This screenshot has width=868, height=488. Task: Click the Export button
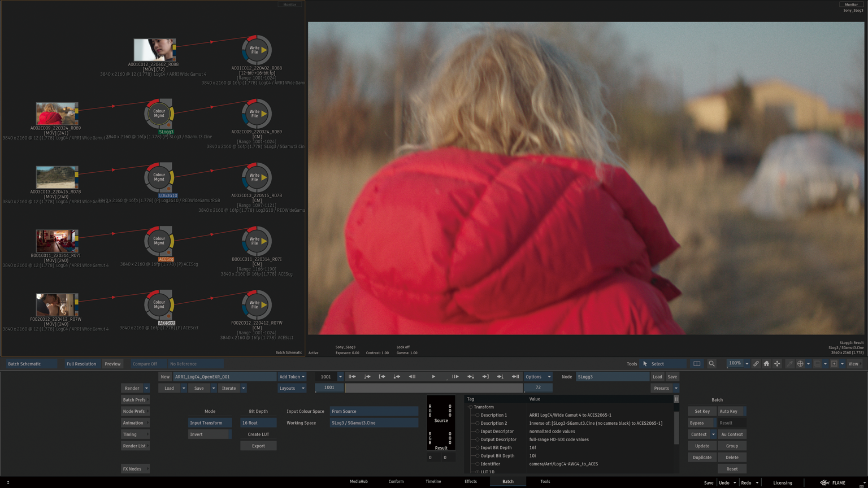pos(258,446)
